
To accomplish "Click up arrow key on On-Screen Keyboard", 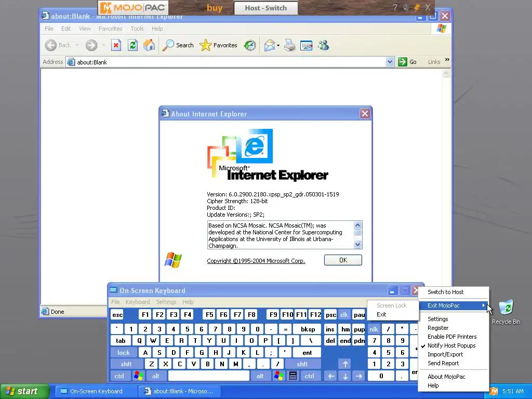I will 345,364.
